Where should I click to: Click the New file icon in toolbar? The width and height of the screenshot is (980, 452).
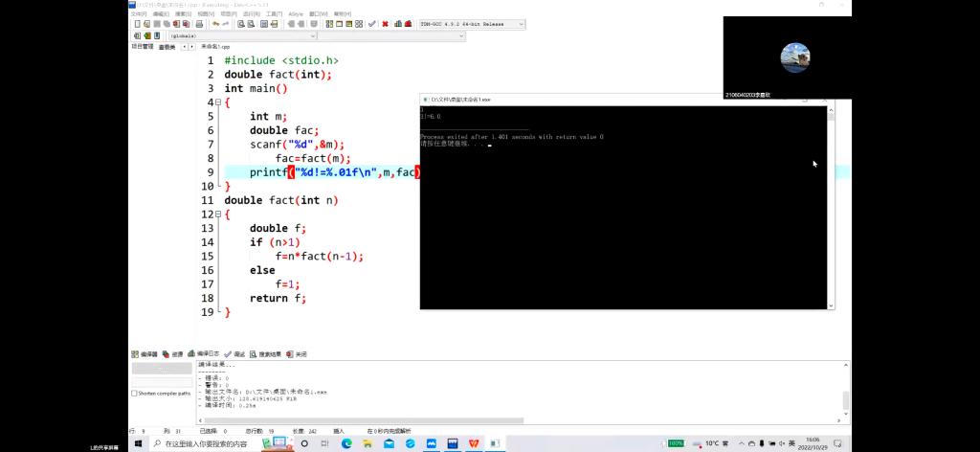pos(135,24)
